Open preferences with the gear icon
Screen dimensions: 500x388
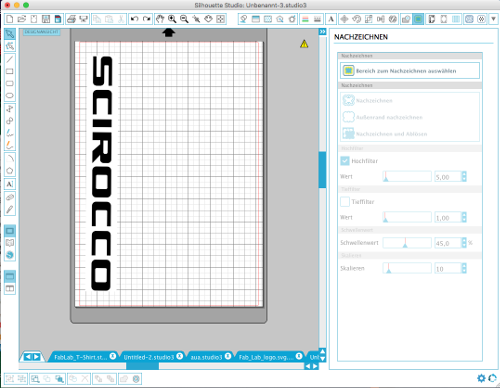click(x=481, y=378)
